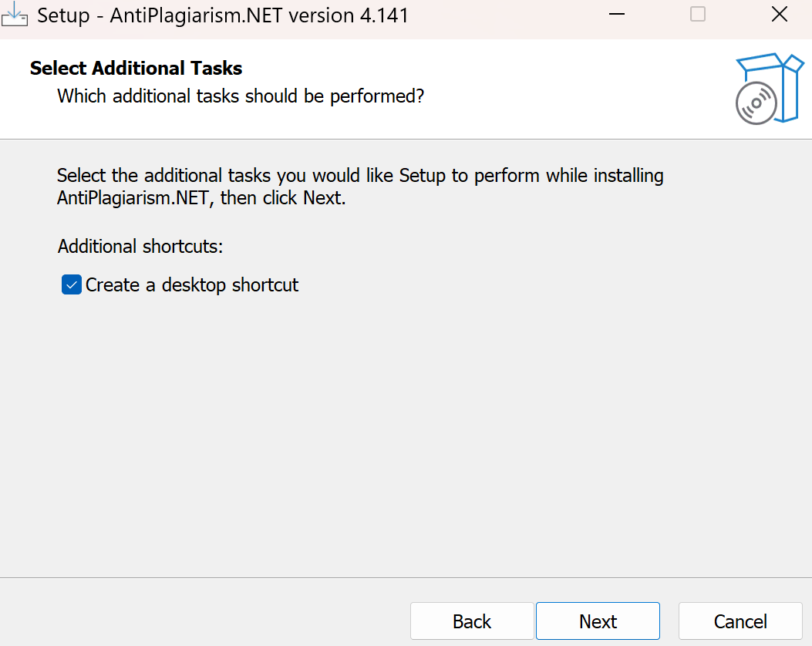
Task: Click the empty white header area beside the subtitle
Action: [x=578, y=96]
